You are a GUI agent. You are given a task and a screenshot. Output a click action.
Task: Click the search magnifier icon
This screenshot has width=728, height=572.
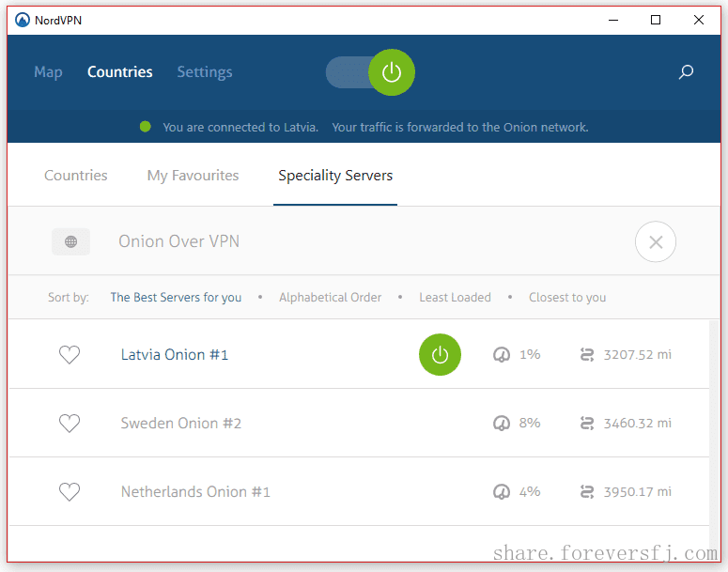(x=686, y=72)
